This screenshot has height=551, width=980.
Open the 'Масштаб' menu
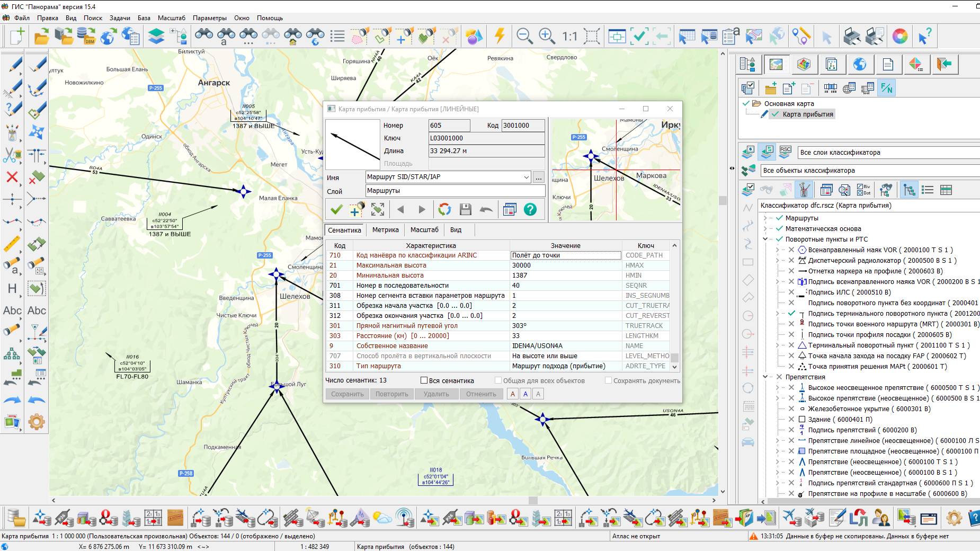pyautogui.click(x=171, y=18)
